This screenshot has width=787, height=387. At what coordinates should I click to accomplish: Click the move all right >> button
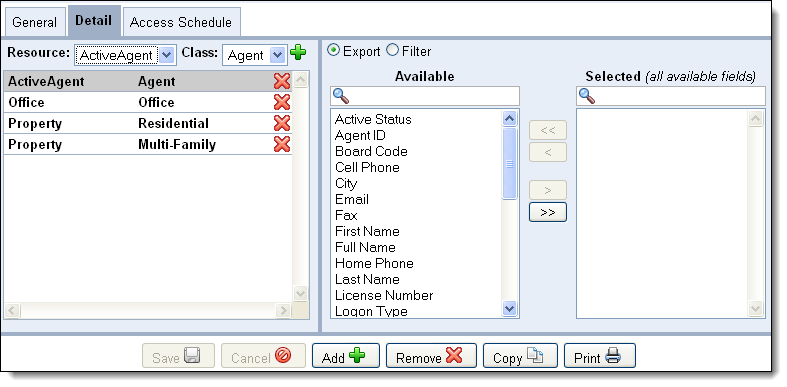[548, 212]
